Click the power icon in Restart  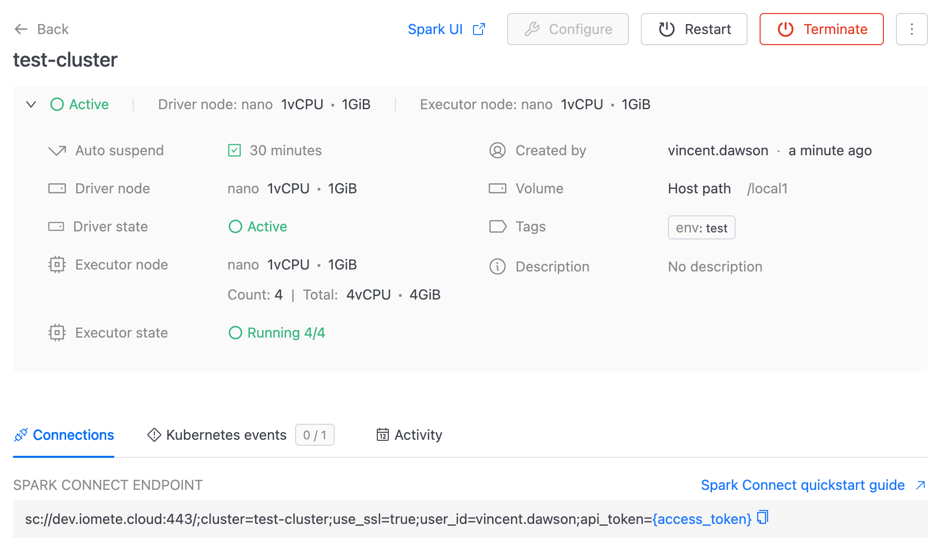tap(667, 29)
